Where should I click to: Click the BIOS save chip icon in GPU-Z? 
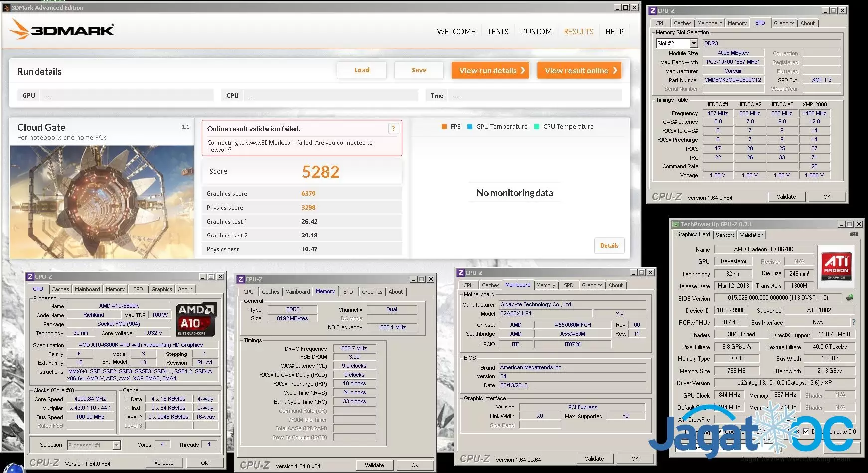[x=850, y=298]
